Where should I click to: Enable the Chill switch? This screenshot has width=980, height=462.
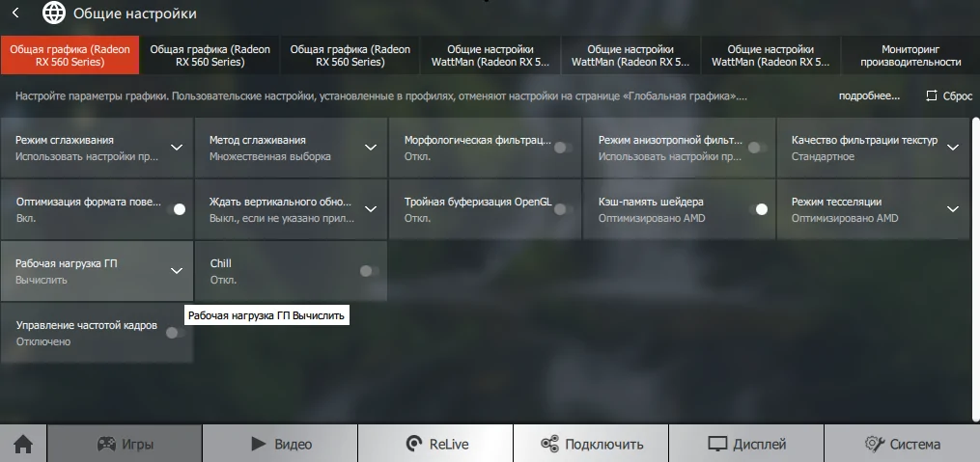tap(370, 271)
